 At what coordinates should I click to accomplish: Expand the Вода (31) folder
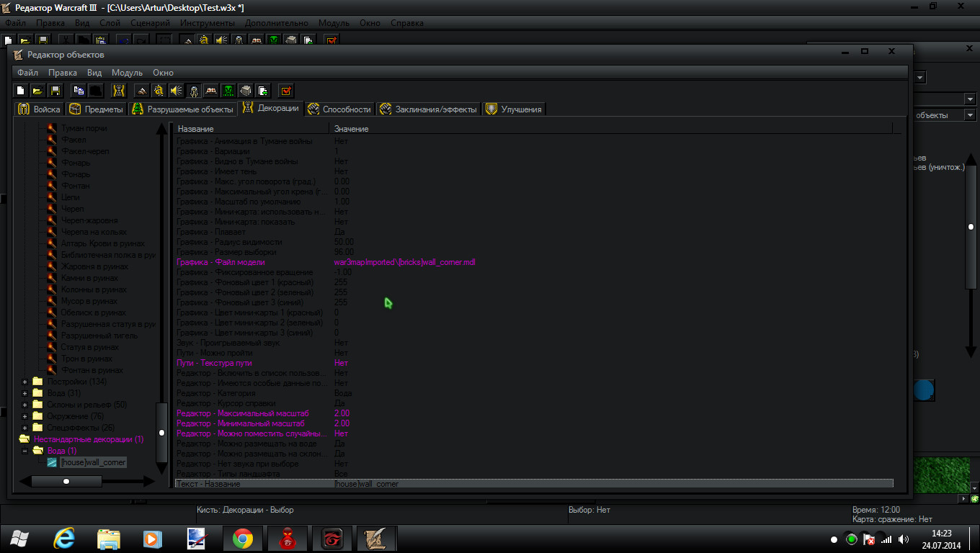point(25,393)
